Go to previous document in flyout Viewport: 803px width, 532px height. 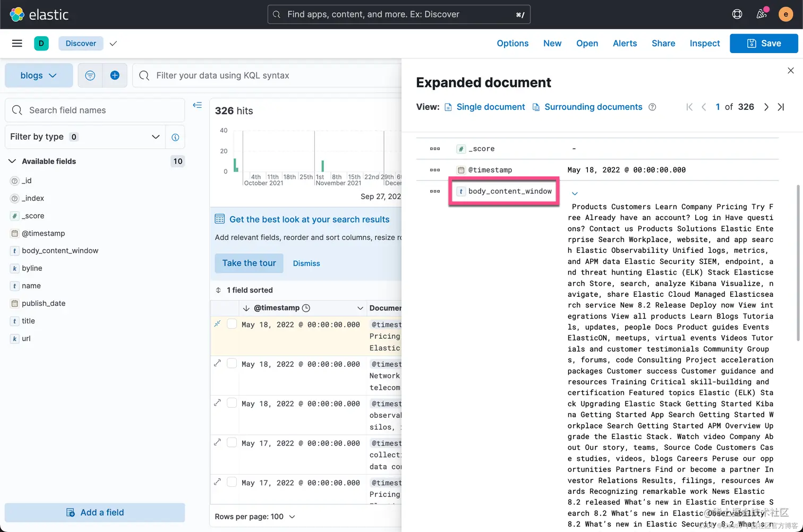(x=704, y=107)
